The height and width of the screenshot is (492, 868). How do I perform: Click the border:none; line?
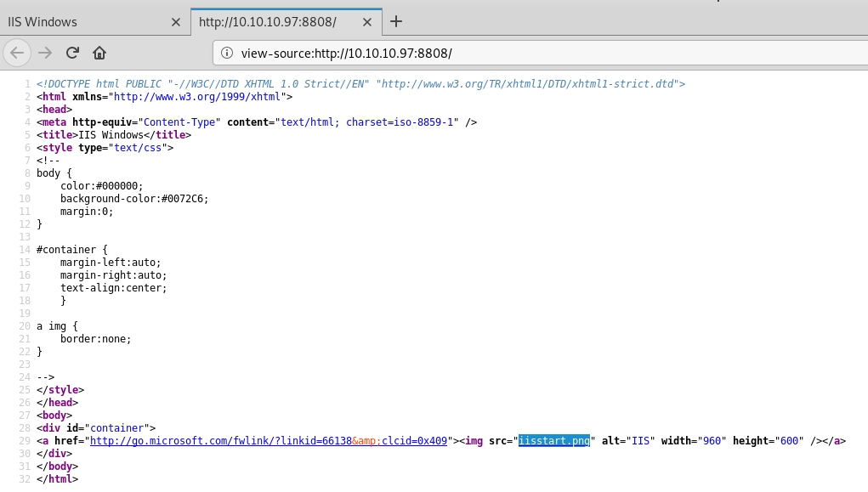point(96,339)
